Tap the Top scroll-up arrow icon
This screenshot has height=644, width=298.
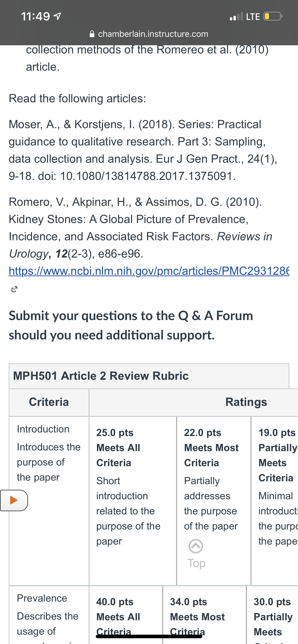pos(196,546)
